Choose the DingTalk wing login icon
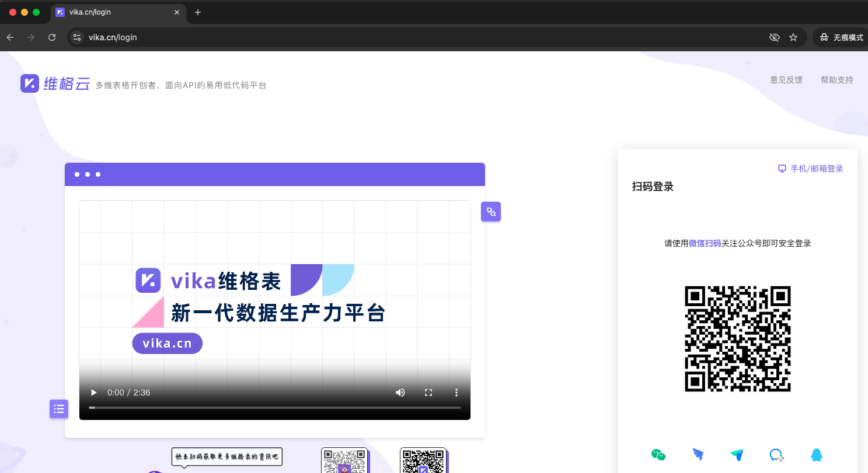868x473 pixels. click(698, 455)
